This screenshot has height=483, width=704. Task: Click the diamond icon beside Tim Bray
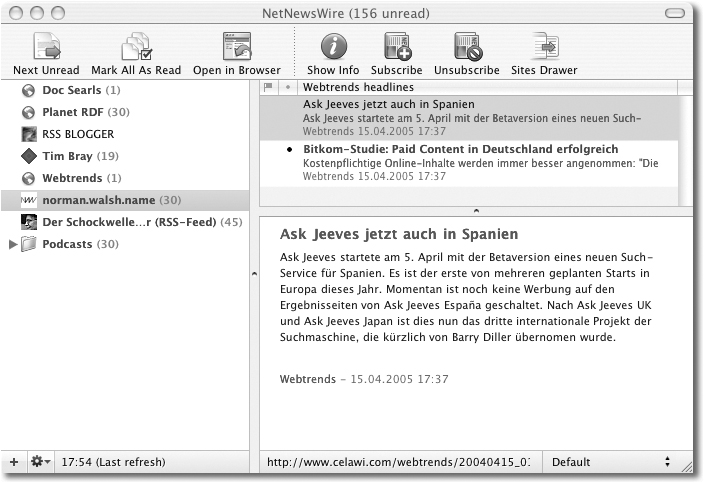pos(29,156)
